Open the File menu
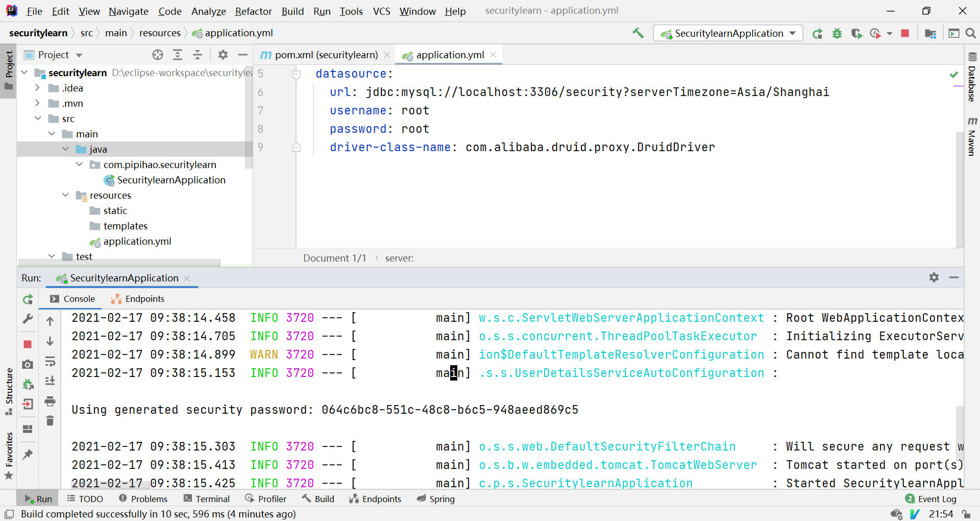This screenshot has height=521, width=980. (34, 11)
